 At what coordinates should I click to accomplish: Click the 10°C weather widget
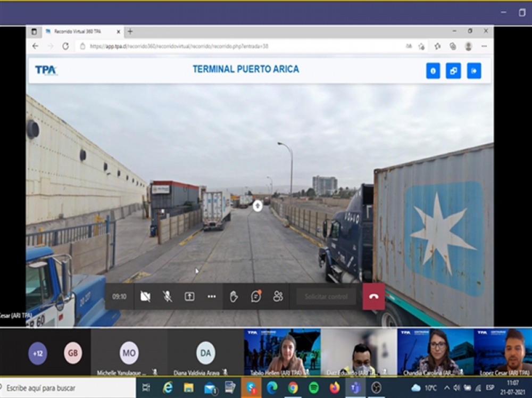pos(424,388)
